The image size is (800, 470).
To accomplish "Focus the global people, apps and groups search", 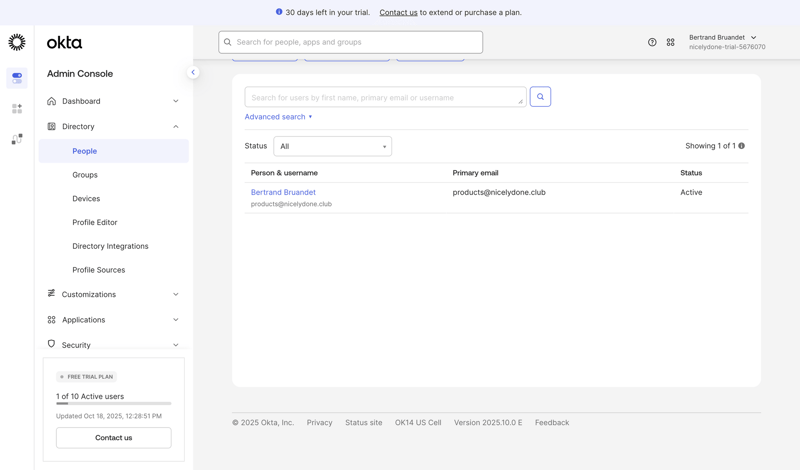I will click(351, 42).
